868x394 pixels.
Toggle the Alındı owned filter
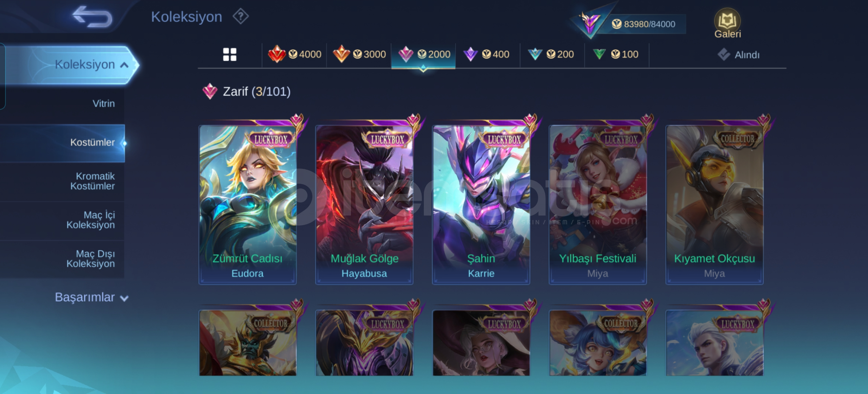(739, 55)
